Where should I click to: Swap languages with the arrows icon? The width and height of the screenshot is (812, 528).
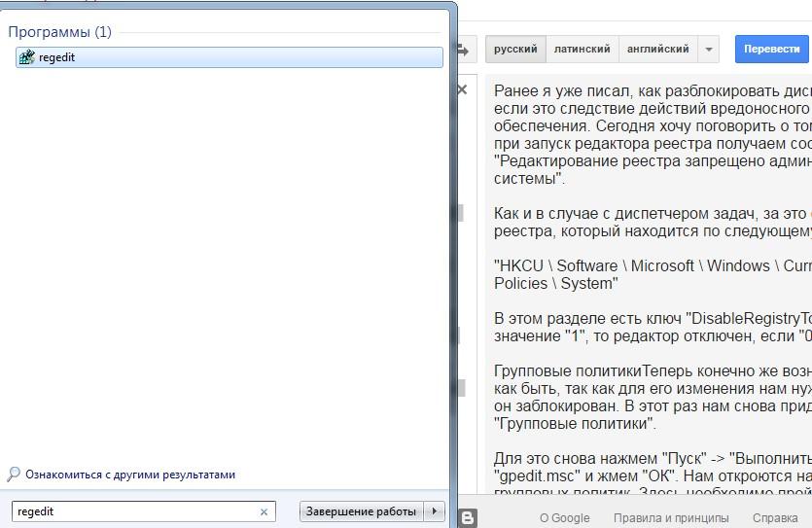point(463,50)
